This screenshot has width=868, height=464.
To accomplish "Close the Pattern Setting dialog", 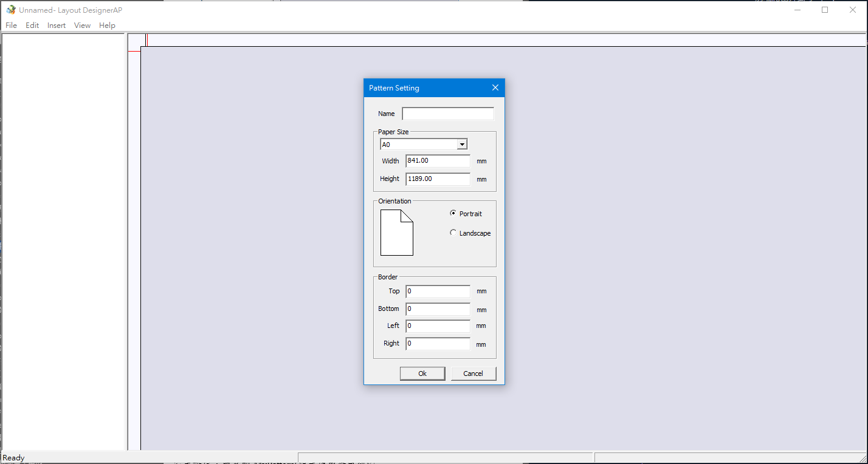I will click(x=495, y=88).
